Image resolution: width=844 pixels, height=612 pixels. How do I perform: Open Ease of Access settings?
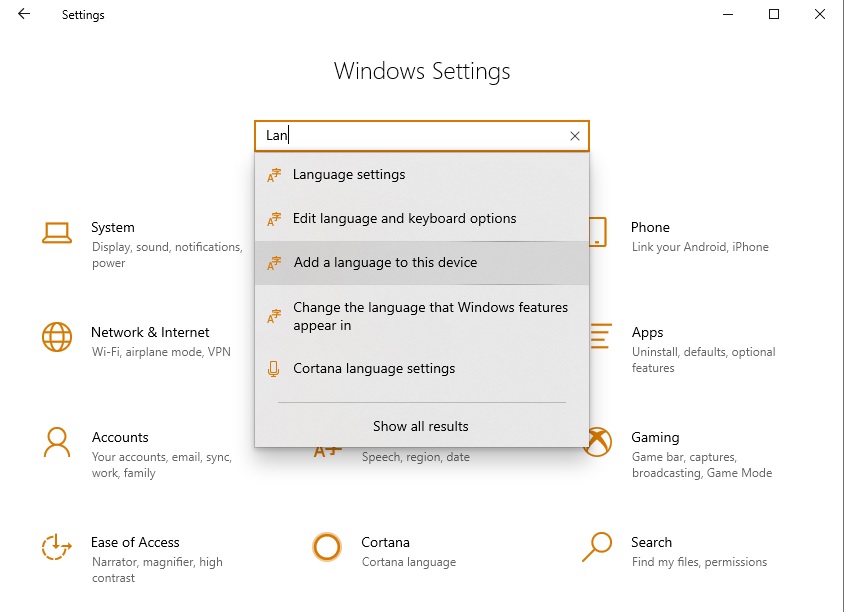coord(135,543)
